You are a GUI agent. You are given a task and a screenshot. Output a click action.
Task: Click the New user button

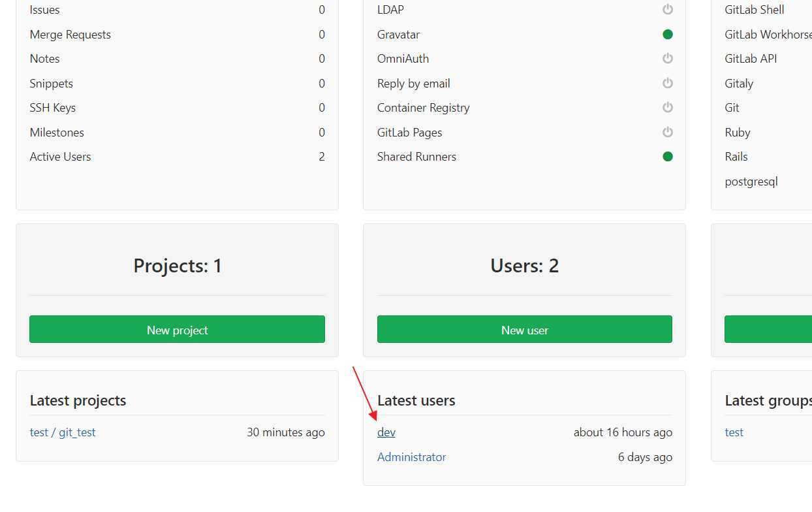(525, 329)
